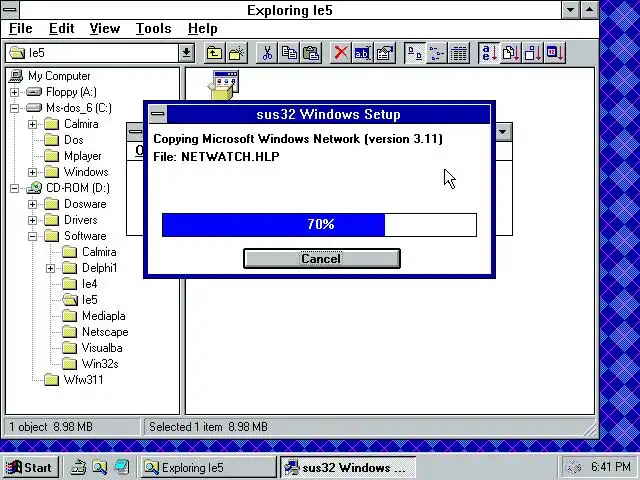Select CD-ROM (D:) drive icon

tap(34, 188)
